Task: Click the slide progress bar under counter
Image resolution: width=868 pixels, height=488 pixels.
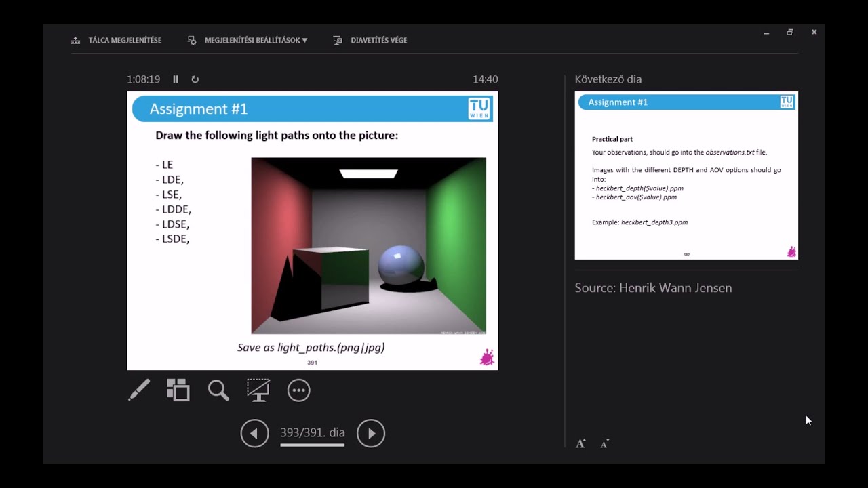Action: [x=313, y=445]
